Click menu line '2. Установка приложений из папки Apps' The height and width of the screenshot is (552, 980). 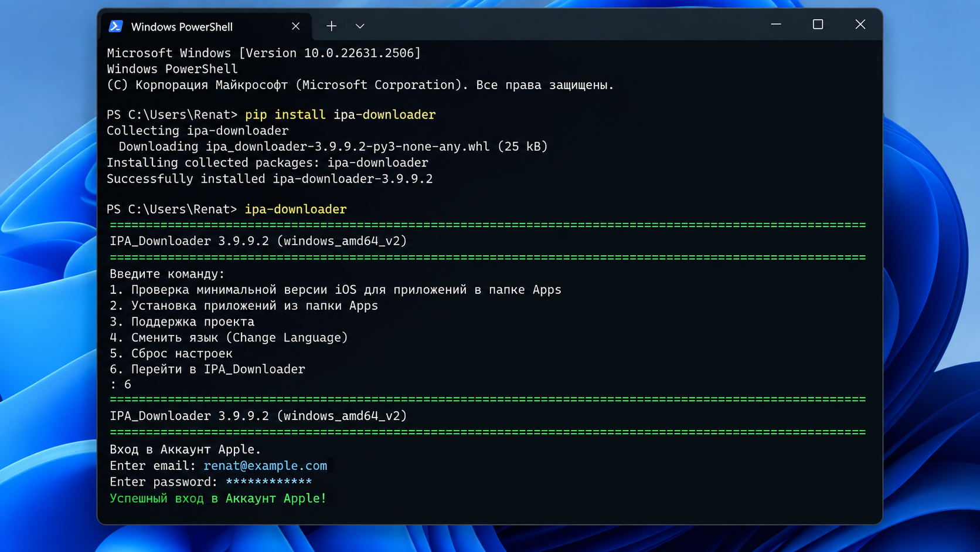coord(244,306)
